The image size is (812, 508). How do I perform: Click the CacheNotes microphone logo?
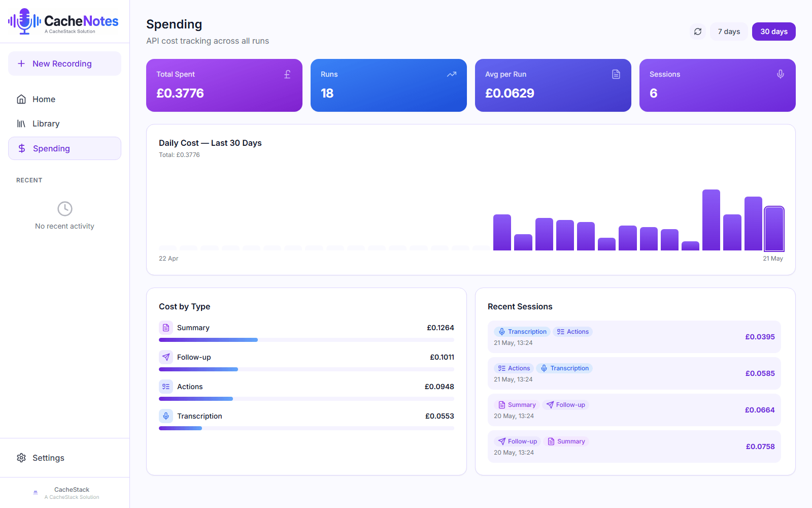pyautogui.click(x=24, y=21)
